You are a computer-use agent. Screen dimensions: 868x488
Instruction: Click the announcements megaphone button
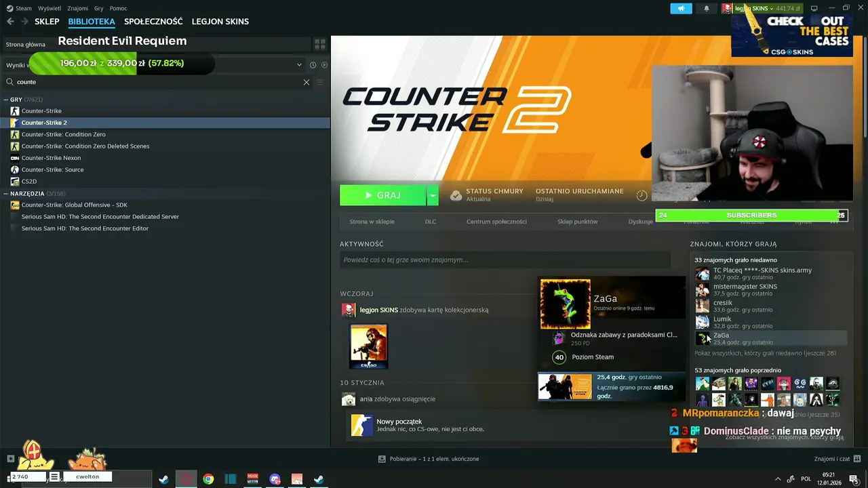682,8
